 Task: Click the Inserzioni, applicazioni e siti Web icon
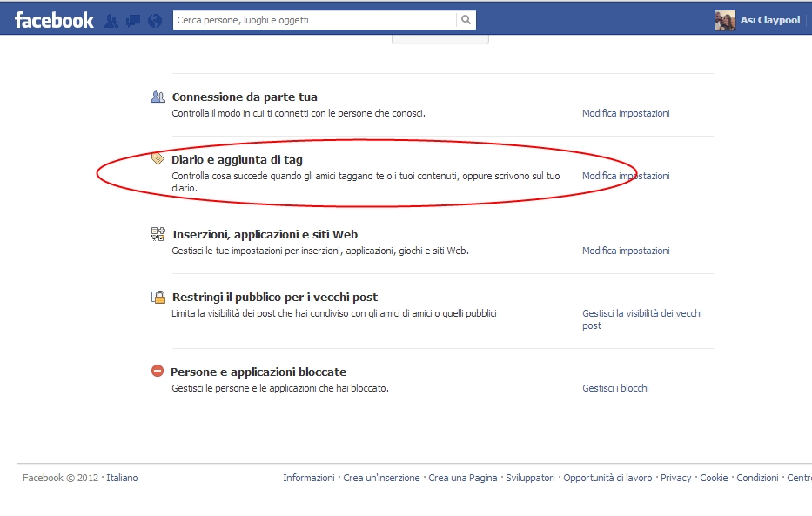(x=158, y=234)
